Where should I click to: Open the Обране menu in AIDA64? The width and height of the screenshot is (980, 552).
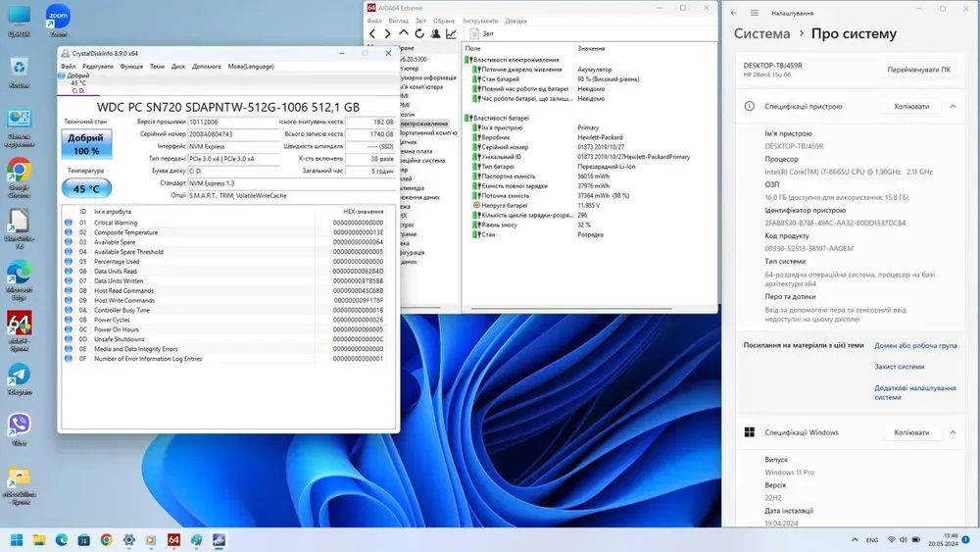click(444, 21)
